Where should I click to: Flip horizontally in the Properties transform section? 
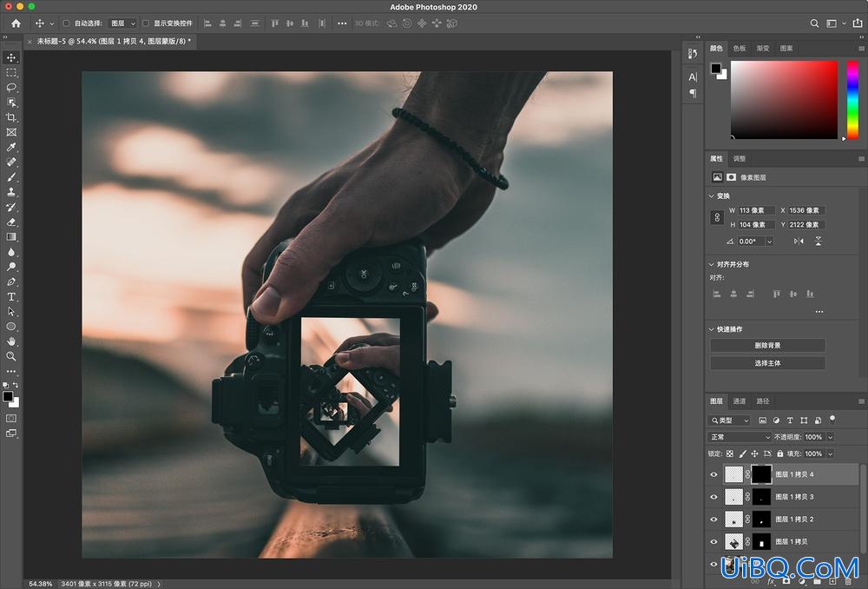tap(799, 241)
